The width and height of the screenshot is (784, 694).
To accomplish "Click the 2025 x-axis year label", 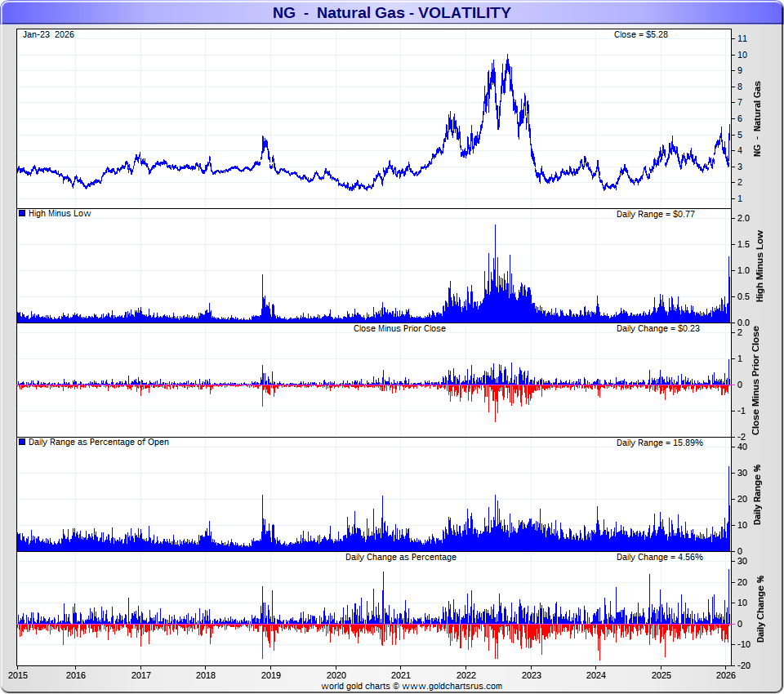I will coord(661,675).
